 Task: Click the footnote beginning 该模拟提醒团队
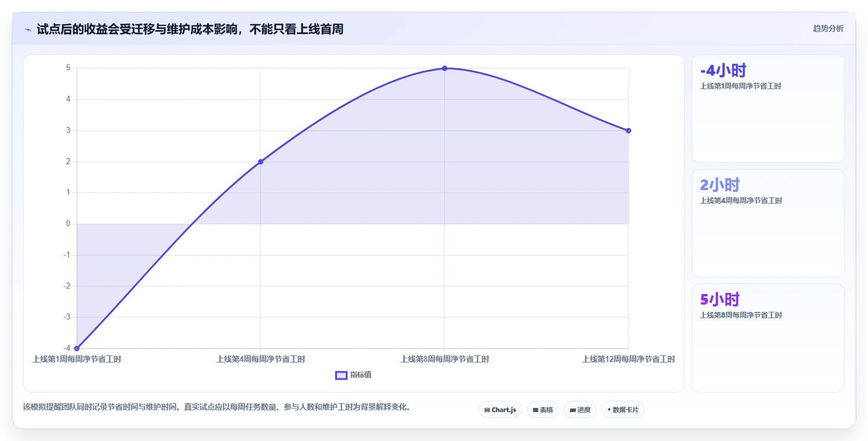[217, 407]
